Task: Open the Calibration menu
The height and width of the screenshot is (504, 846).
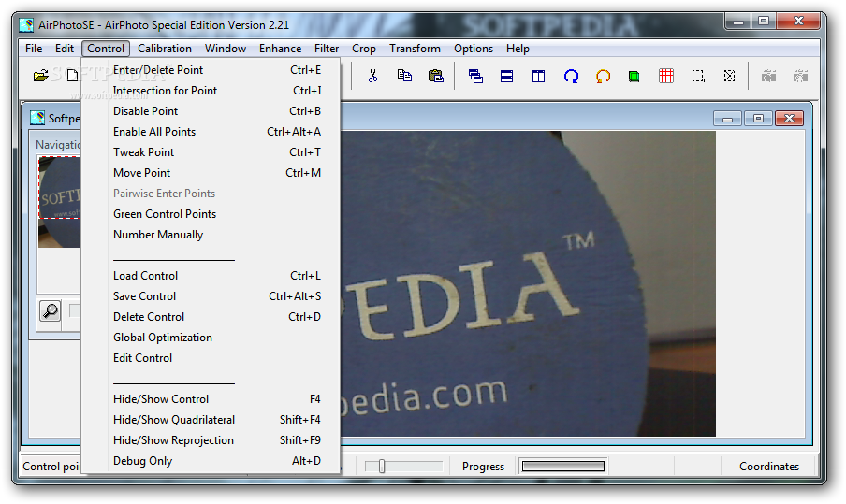Action: pos(165,49)
